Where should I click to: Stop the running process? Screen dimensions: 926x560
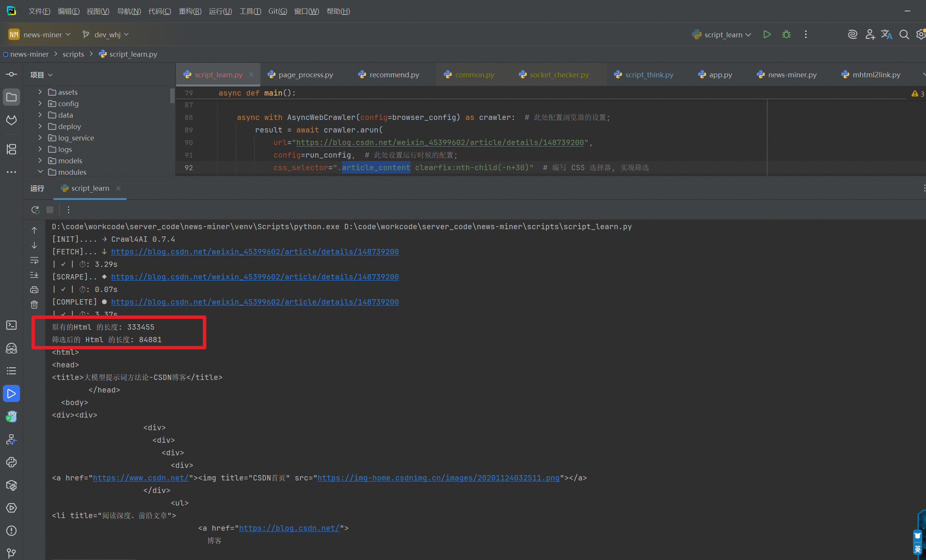pyautogui.click(x=50, y=210)
